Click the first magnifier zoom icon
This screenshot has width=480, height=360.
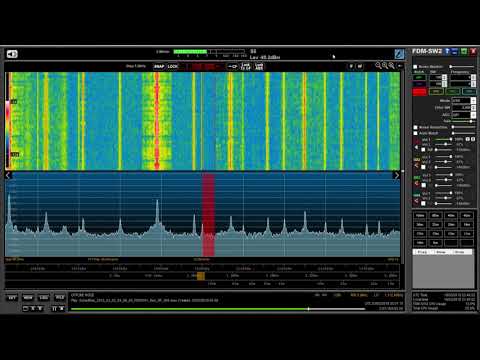[378, 66]
